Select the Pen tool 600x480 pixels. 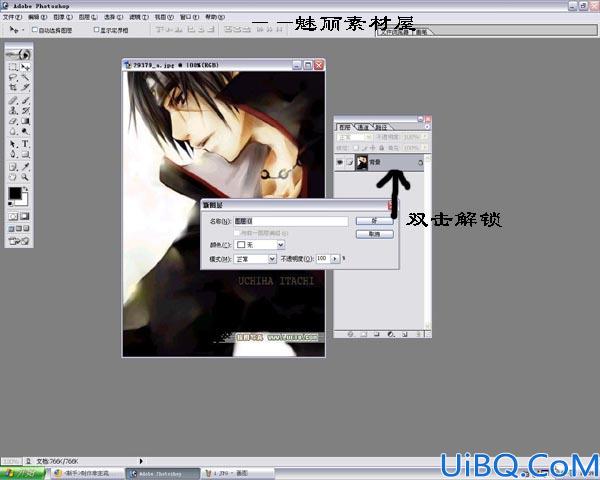13,154
